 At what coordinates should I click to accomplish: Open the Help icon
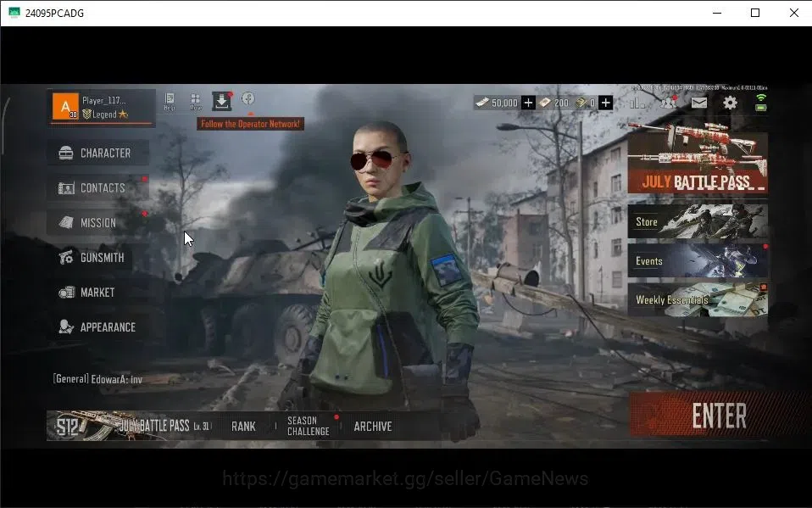point(170,101)
